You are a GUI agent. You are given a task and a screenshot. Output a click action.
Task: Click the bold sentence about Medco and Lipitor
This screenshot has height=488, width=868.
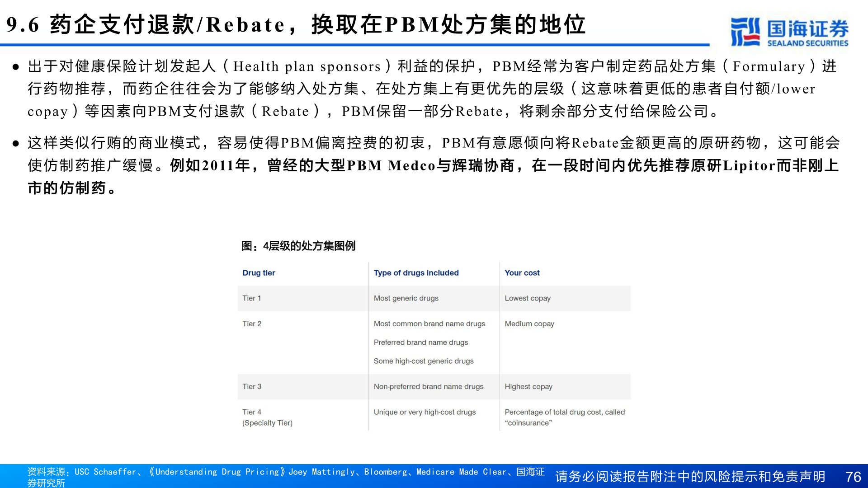(x=433, y=177)
